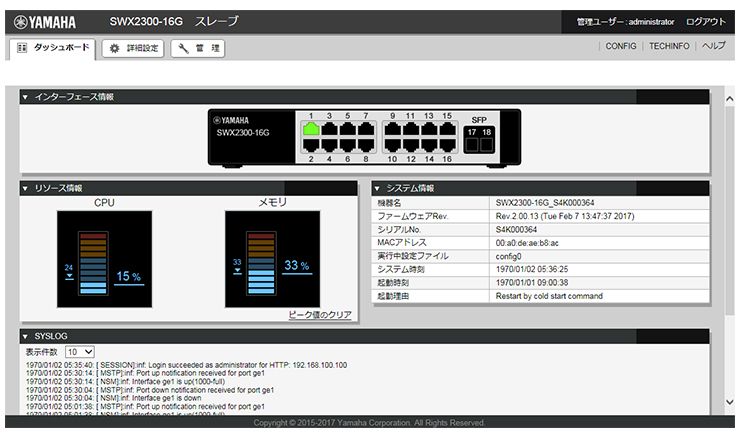
Task: Click the ピーク値のクリア link
Action: click(x=320, y=314)
